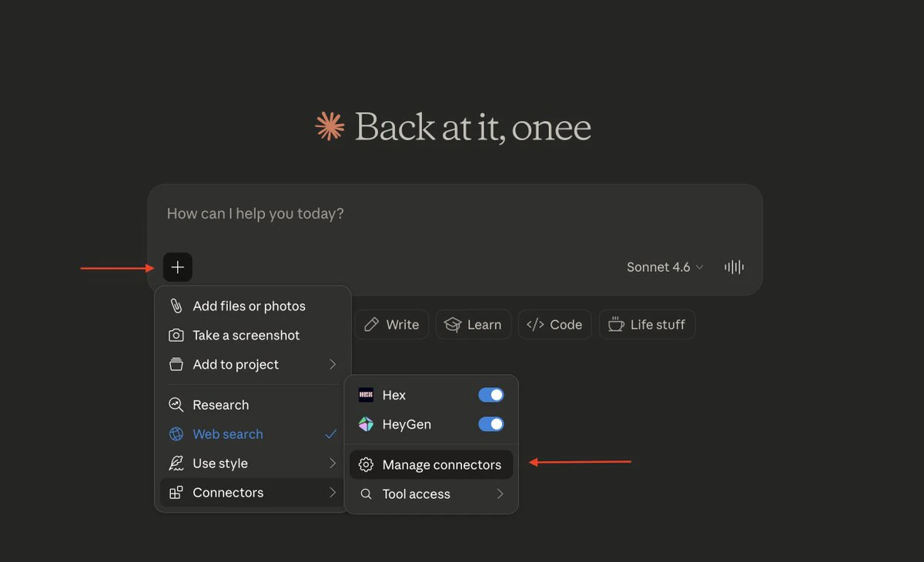This screenshot has width=924, height=562.
Task: Click the Write suggestion button
Action: 392,324
